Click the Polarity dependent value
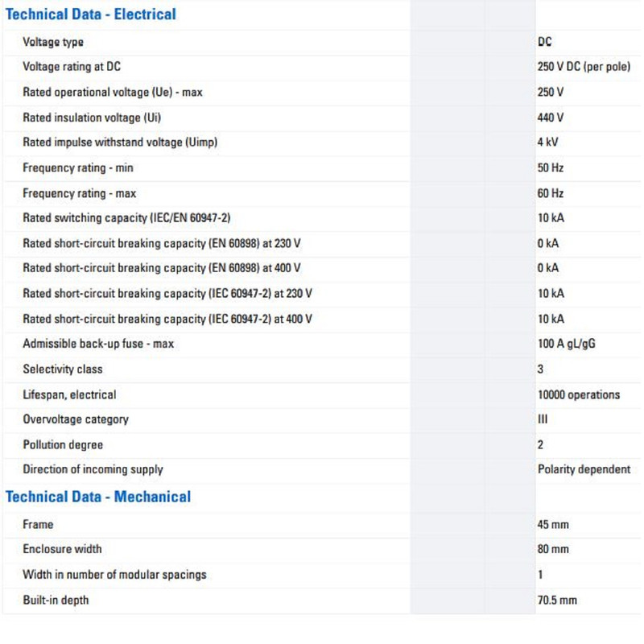 (x=584, y=469)
